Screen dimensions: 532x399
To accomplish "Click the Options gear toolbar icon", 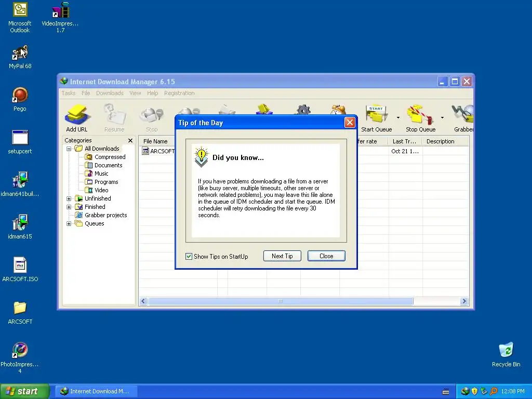I will 303,110.
